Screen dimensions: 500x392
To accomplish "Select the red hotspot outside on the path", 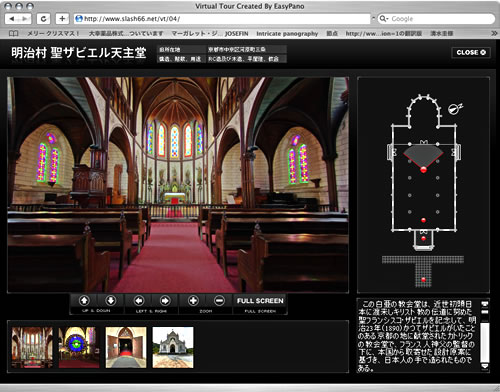I will (423, 280).
